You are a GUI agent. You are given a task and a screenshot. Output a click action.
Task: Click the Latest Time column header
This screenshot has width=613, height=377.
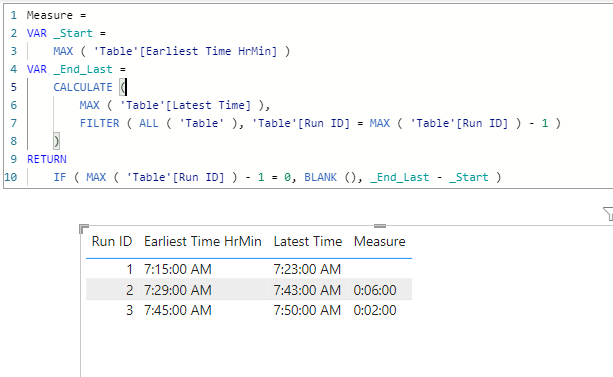(308, 241)
